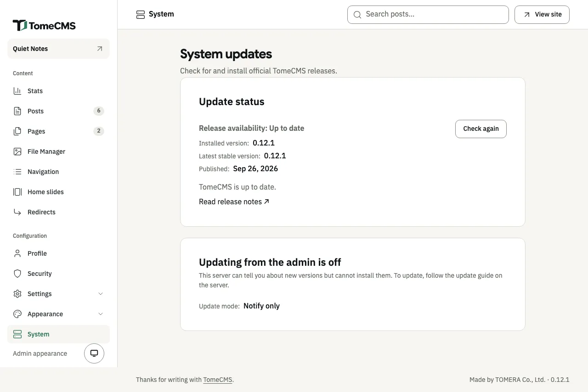Open Read release notes link
Viewport: 588px width, 392px height.
coord(234,202)
